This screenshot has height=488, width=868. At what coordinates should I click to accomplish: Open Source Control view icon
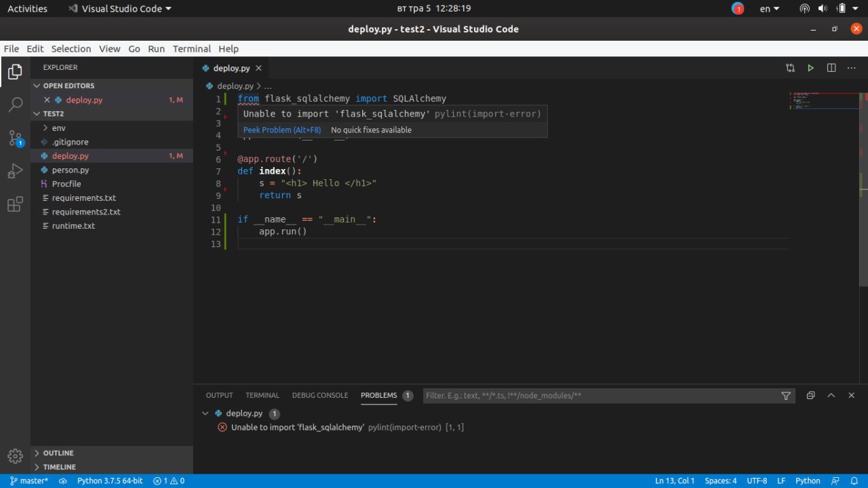[x=15, y=138]
